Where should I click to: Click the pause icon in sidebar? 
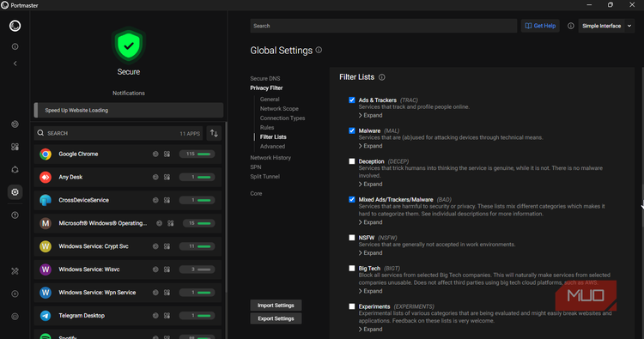click(x=15, y=294)
